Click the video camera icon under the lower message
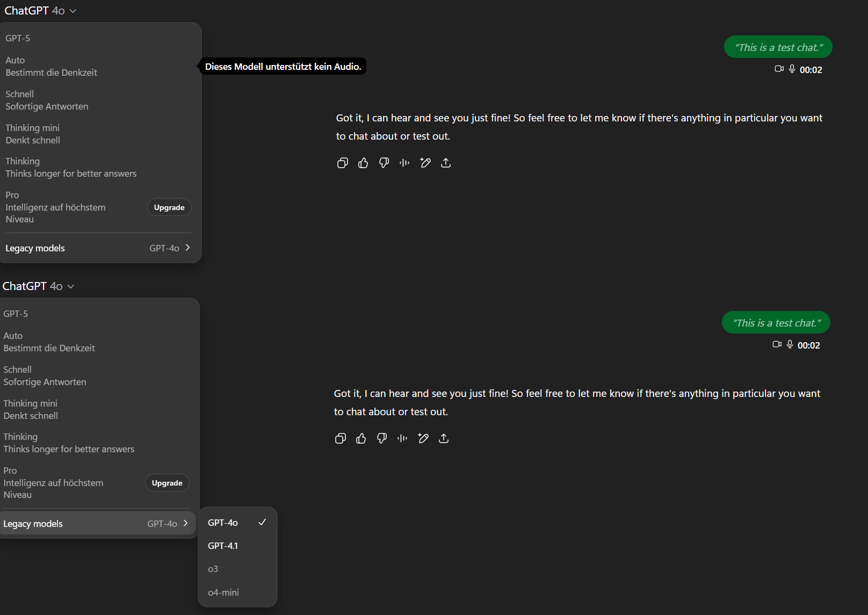 click(x=777, y=344)
